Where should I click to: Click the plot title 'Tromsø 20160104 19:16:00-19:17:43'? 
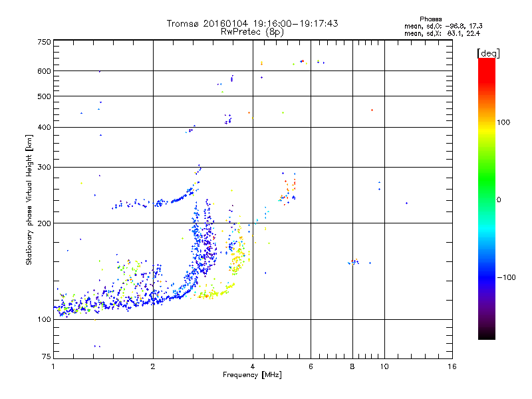[x=252, y=23]
